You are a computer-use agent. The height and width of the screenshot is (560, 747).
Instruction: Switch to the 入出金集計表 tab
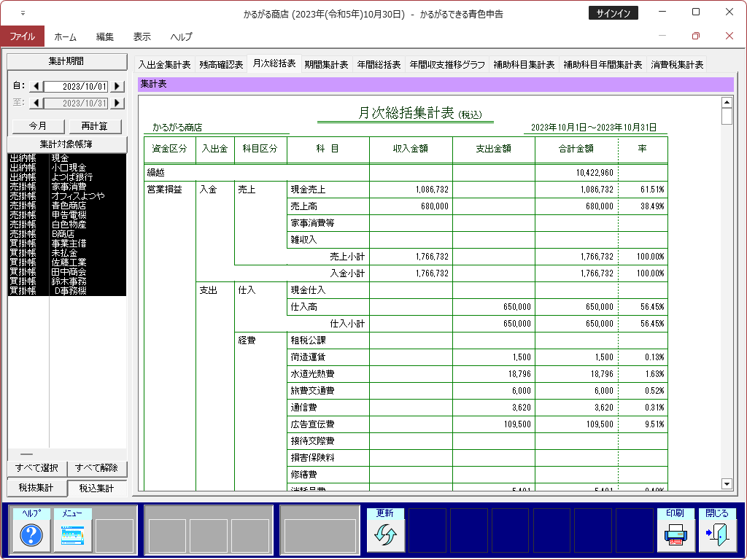point(164,65)
